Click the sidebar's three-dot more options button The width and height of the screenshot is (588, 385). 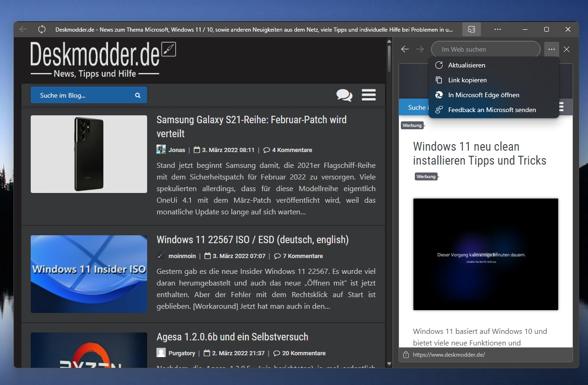(x=552, y=49)
